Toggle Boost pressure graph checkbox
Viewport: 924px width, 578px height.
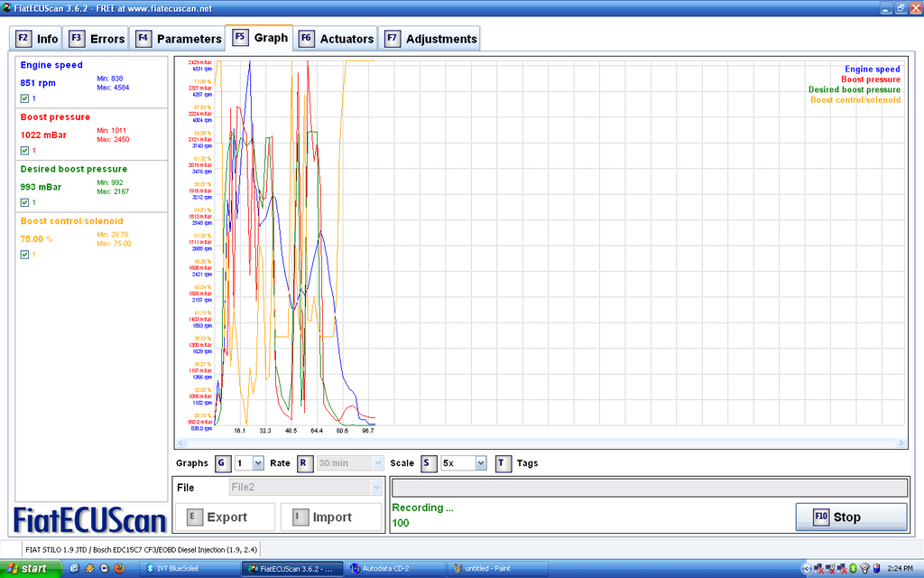pos(24,151)
